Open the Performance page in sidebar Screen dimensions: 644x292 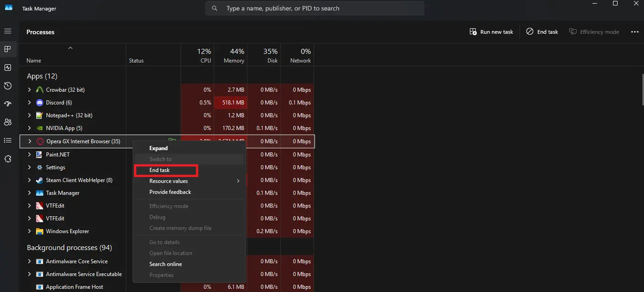tap(8, 68)
